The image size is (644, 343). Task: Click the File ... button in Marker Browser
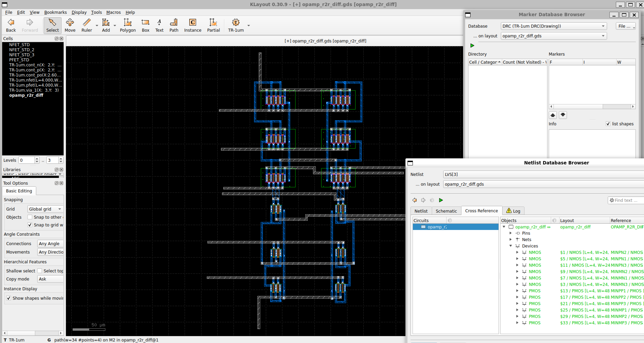click(x=625, y=26)
